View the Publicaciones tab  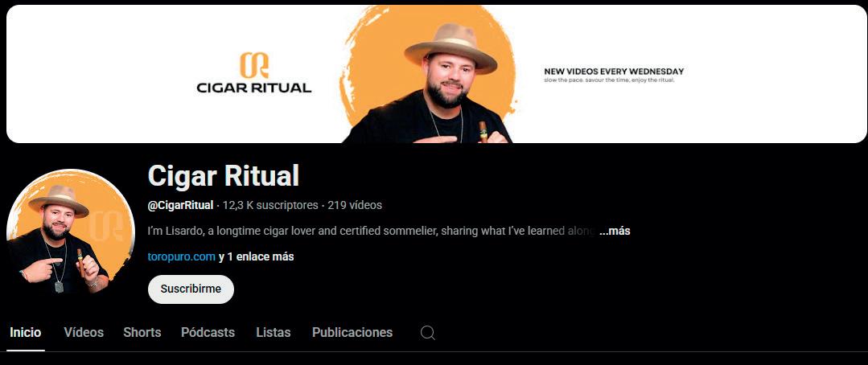[x=352, y=332]
